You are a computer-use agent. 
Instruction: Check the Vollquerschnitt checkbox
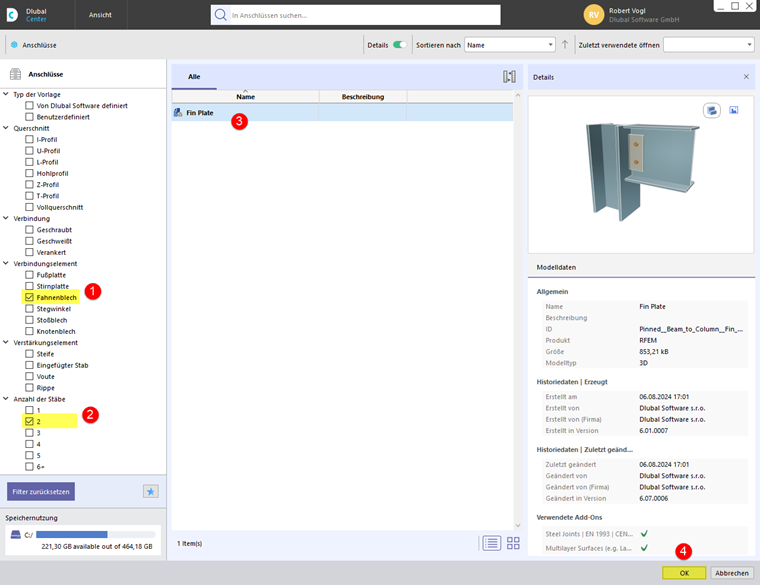(29, 207)
